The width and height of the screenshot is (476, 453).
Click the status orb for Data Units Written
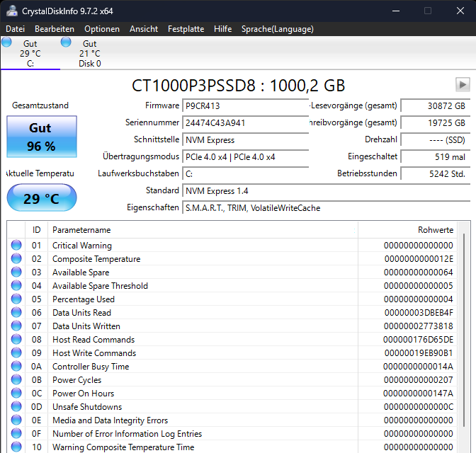click(16, 326)
